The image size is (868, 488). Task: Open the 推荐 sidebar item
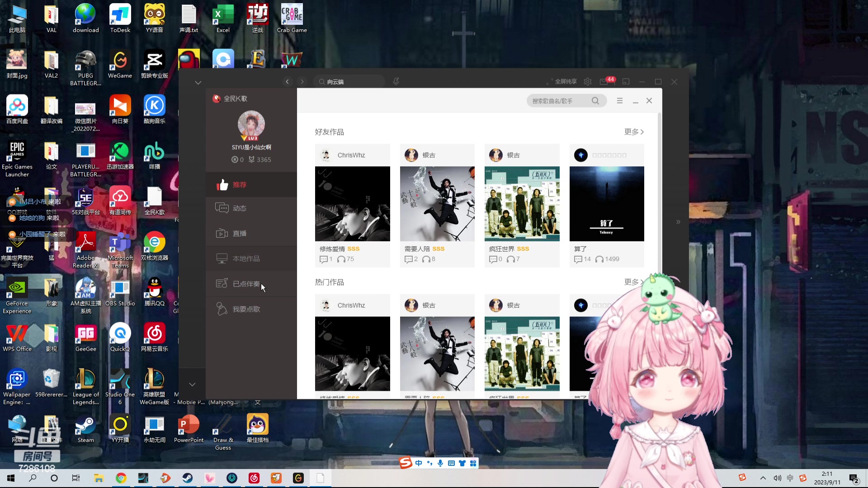[x=240, y=185]
